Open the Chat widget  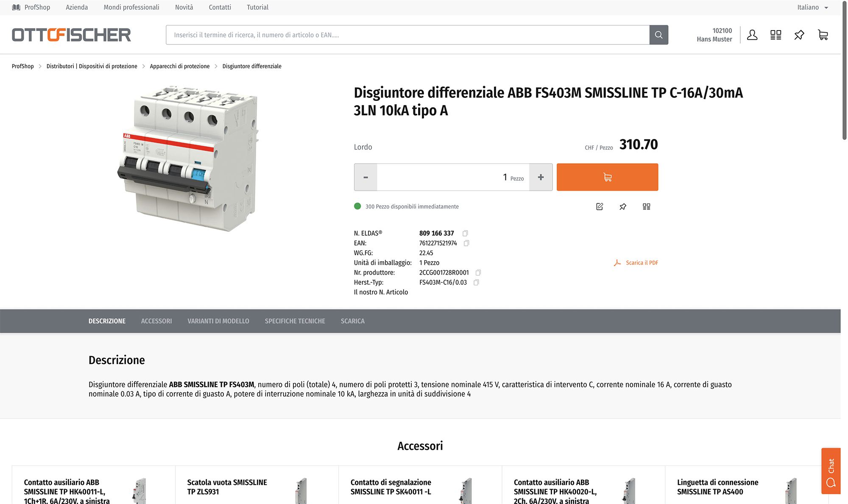[831, 471]
